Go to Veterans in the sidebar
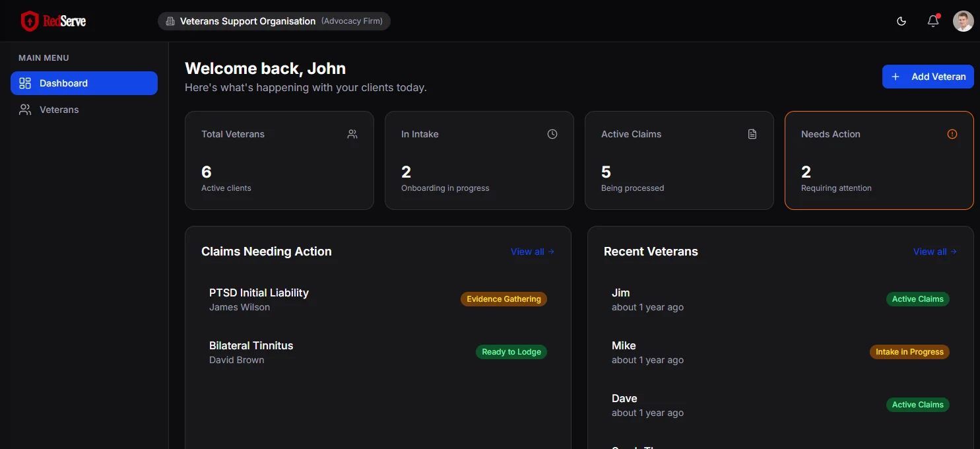The height and width of the screenshot is (449, 980). coord(59,110)
